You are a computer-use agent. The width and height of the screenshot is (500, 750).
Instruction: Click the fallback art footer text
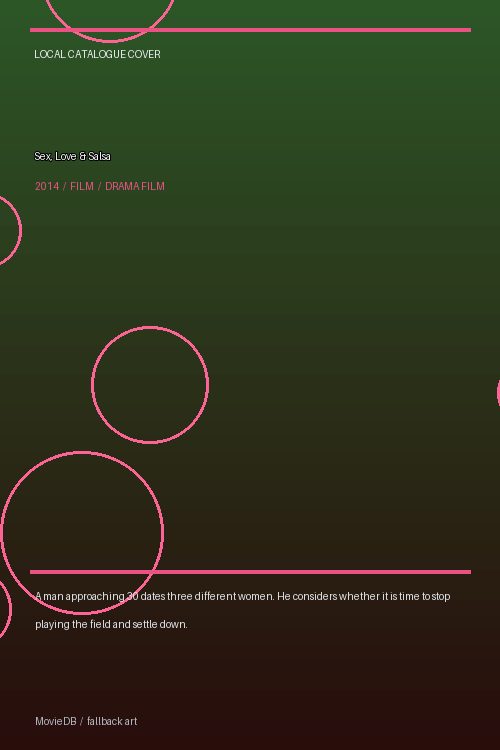(112, 721)
